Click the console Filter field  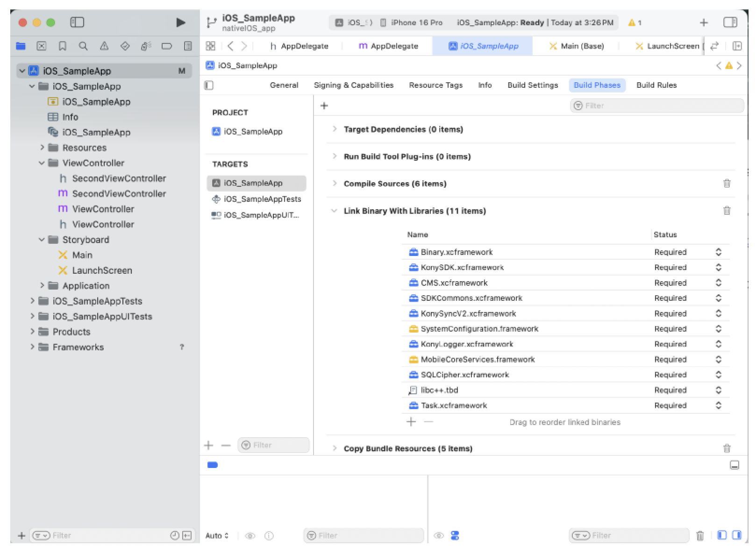[x=629, y=536]
